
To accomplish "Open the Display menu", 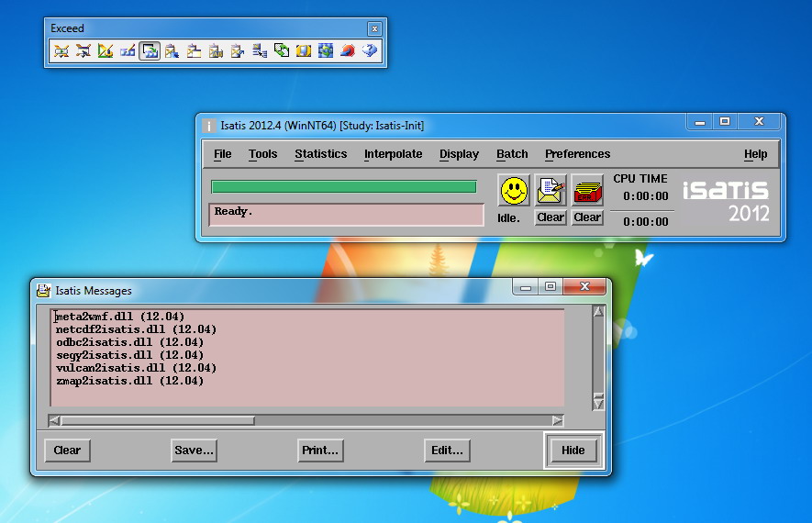I will [460, 154].
